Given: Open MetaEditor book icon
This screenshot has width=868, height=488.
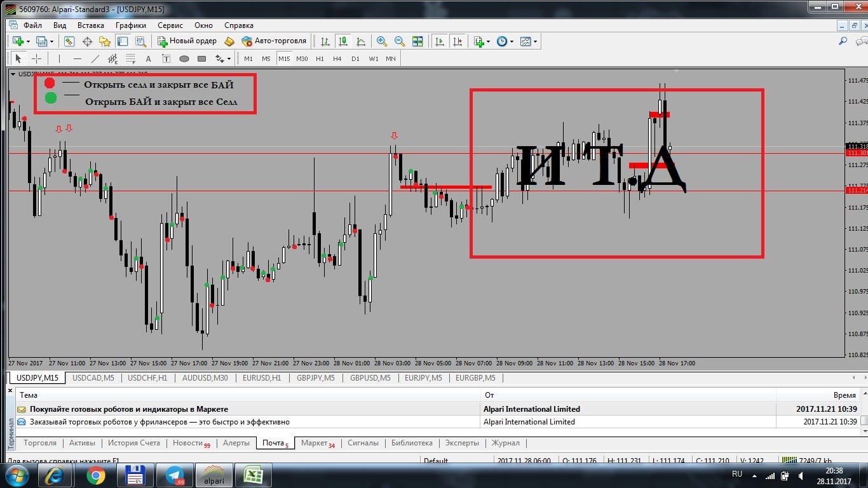Looking at the screenshot, I should click(229, 41).
